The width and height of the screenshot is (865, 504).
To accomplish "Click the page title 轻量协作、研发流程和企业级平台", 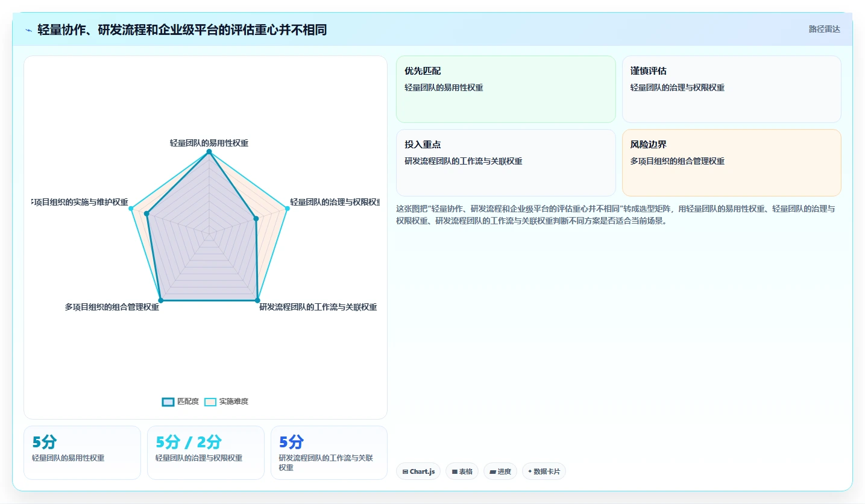I will point(182,30).
